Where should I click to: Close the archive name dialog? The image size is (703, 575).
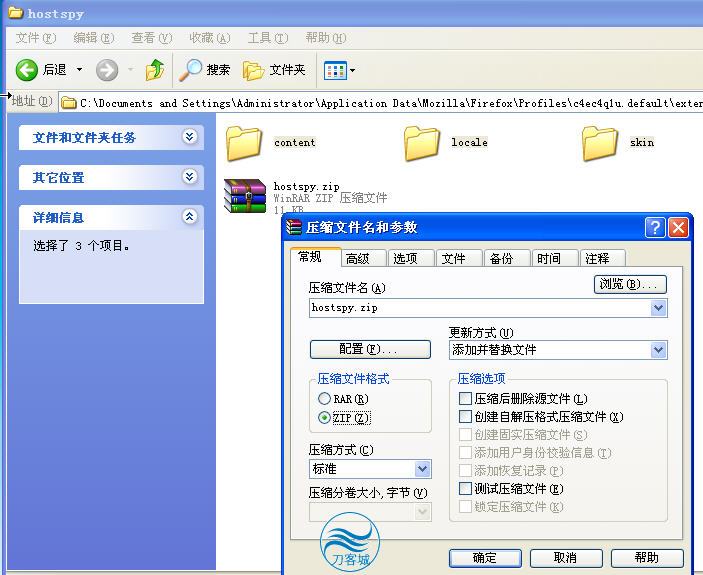pos(678,228)
